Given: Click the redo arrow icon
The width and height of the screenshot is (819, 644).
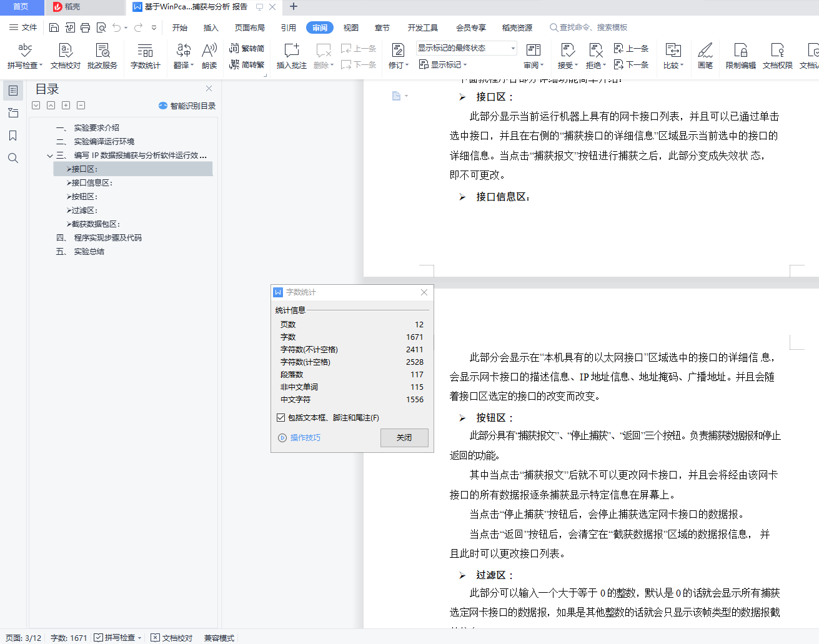Looking at the screenshot, I should coord(138,27).
